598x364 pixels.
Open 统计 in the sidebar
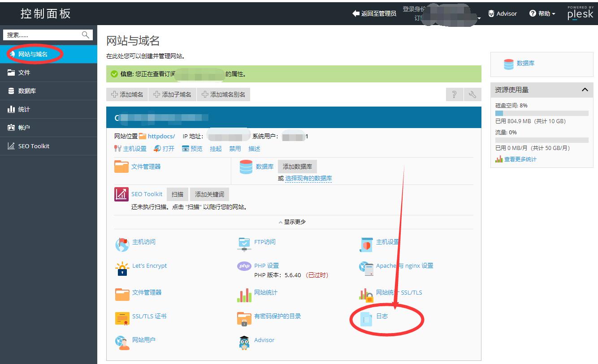click(x=48, y=109)
